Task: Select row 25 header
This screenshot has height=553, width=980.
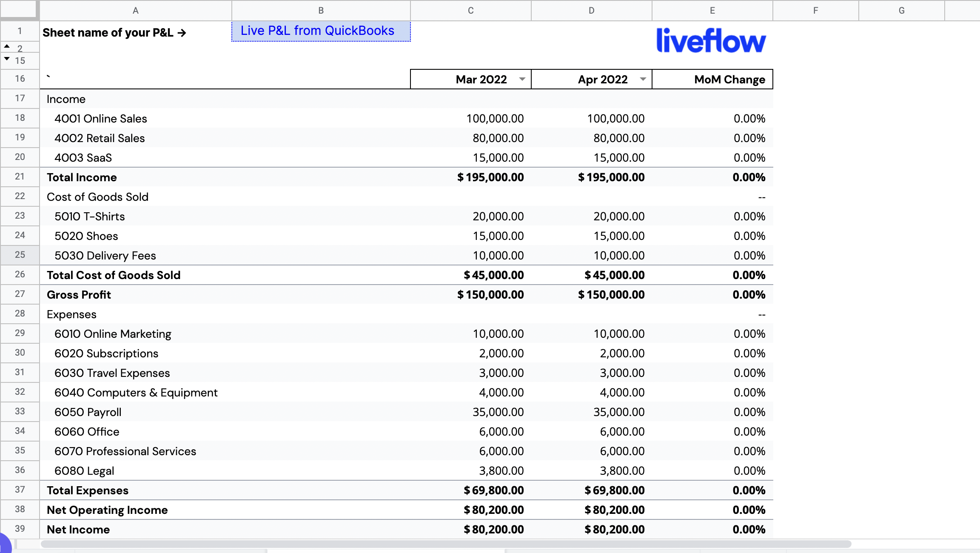Action: click(19, 255)
